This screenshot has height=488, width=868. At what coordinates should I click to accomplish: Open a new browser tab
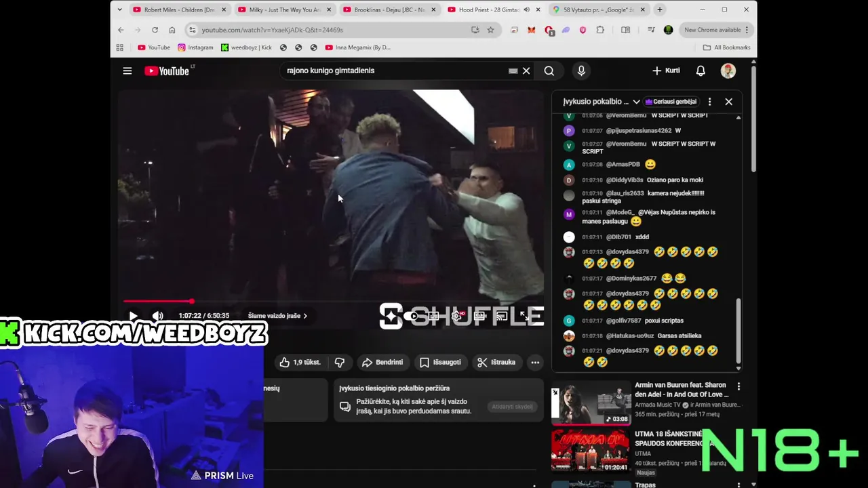click(659, 9)
